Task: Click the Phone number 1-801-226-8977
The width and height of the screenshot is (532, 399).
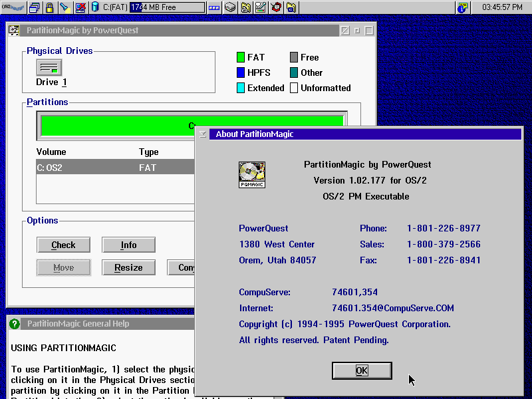Action: 444,228
